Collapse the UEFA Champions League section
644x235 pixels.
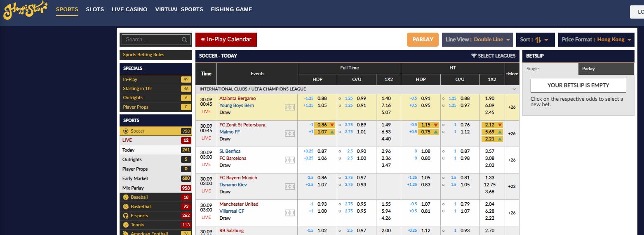(514, 89)
